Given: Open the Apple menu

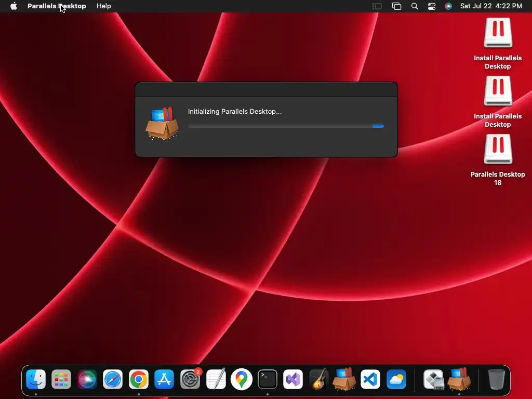Looking at the screenshot, I should click(x=14, y=6).
